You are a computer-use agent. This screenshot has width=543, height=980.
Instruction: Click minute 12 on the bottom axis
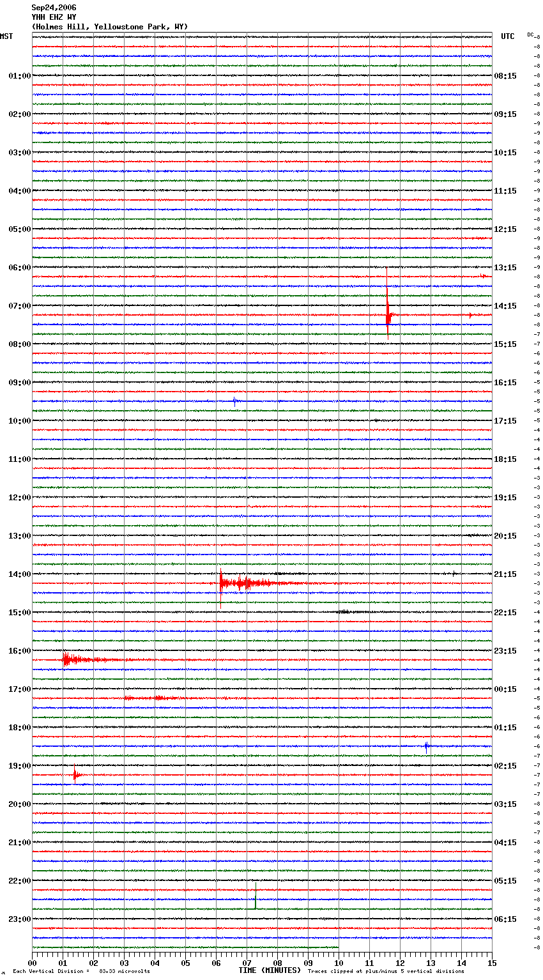[x=401, y=963]
